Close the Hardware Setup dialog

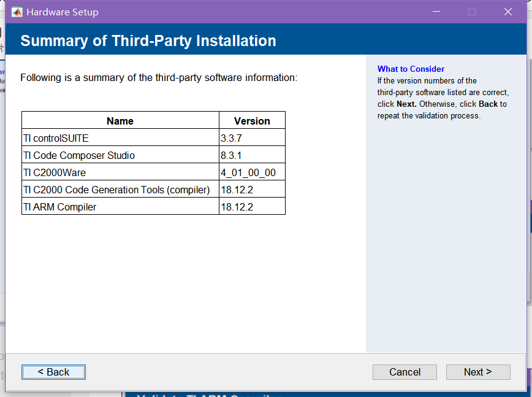pos(508,11)
